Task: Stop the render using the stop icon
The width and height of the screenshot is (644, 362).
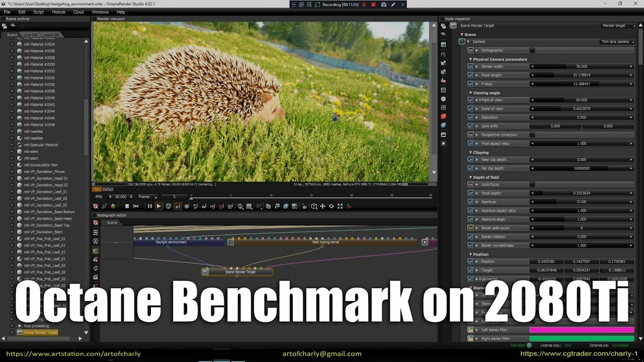Action: [x=126, y=206]
